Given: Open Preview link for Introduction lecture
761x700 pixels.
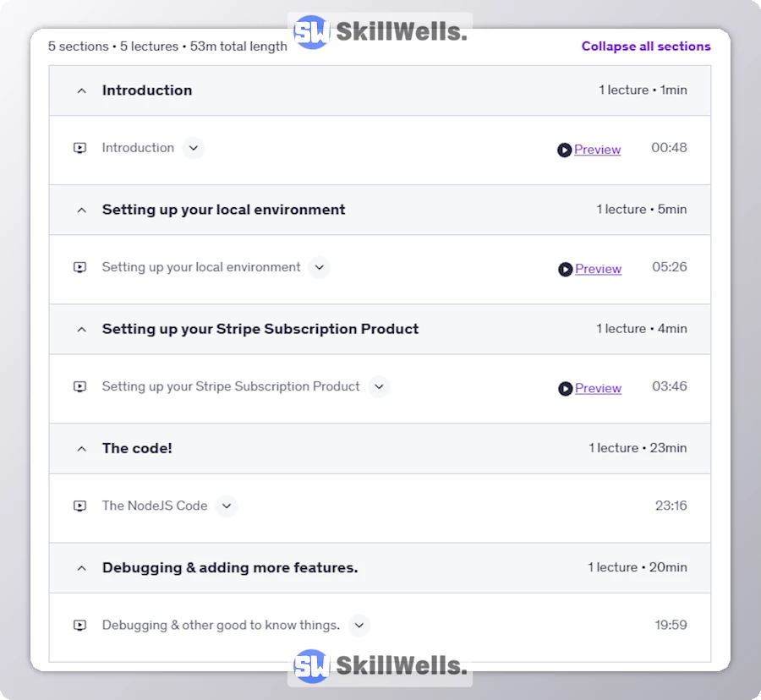Looking at the screenshot, I should pos(598,150).
